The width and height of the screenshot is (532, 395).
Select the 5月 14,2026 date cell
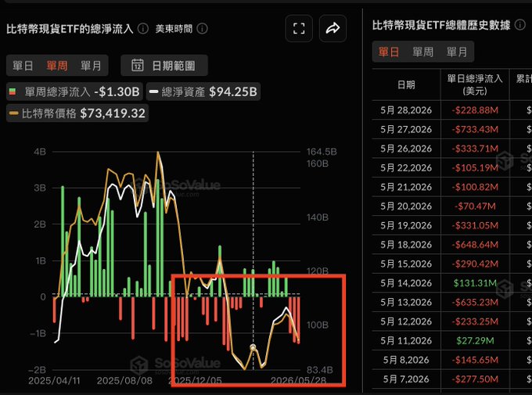click(x=406, y=283)
